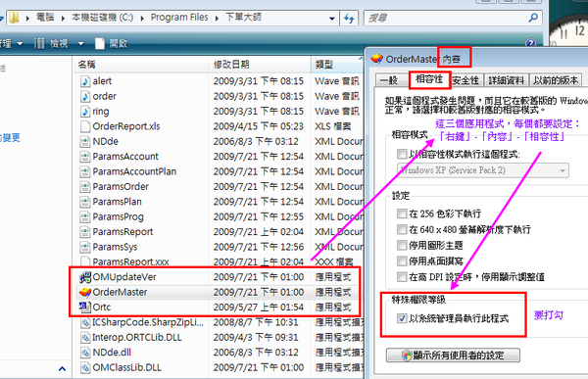Viewport: 588px width, 379px height.
Task: Select the ring wave file icon
Action: pos(85,112)
